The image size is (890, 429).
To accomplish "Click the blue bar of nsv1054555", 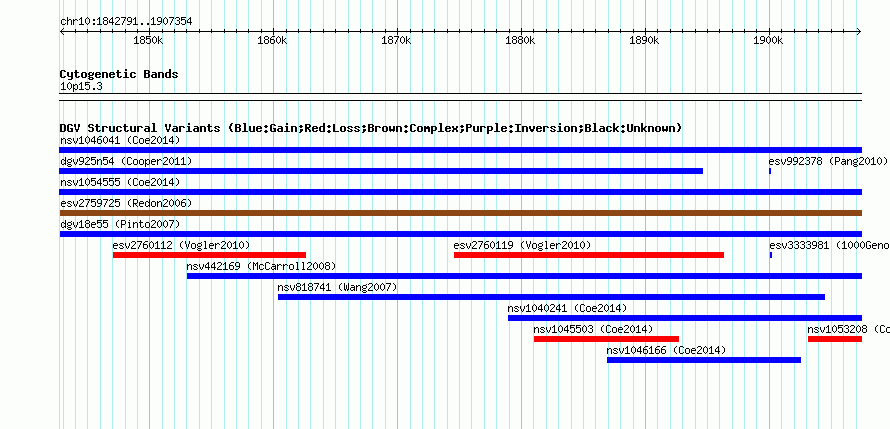I will (461, 192).
